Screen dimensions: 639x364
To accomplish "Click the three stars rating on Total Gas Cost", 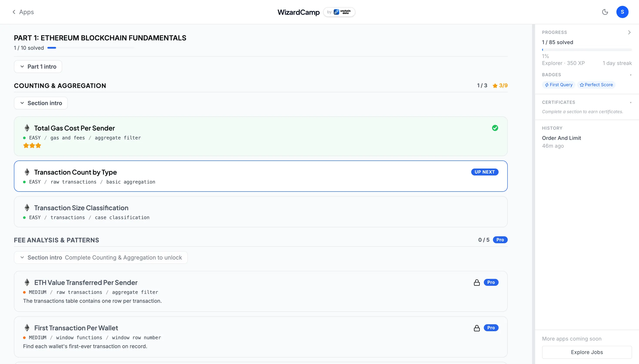I will [x=32, y=146].
